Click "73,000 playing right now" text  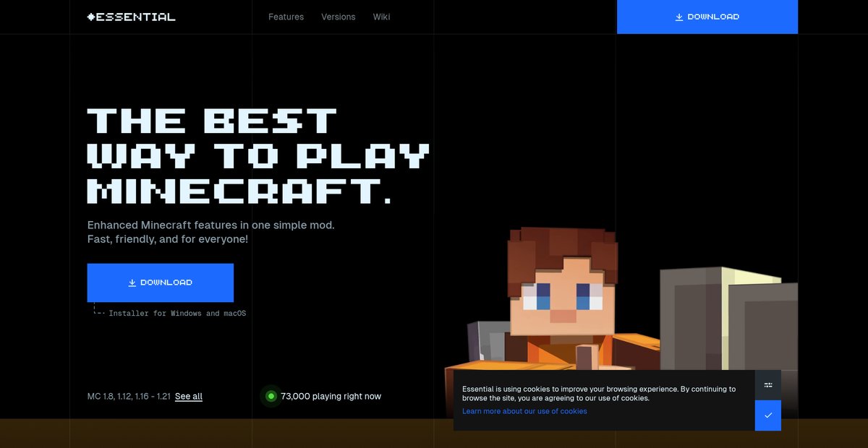(x=331, y=396)
